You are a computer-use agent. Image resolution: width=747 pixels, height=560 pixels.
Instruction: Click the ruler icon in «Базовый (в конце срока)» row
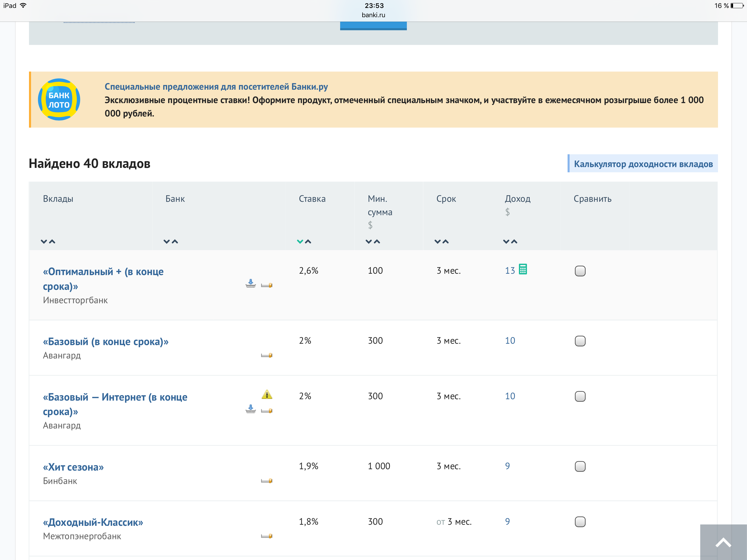click(x=267, y=355)
